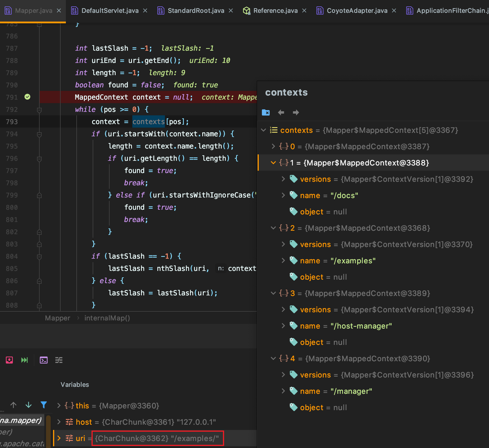
Task: Expand contexts element 0
Action: (x=273, y=147)
